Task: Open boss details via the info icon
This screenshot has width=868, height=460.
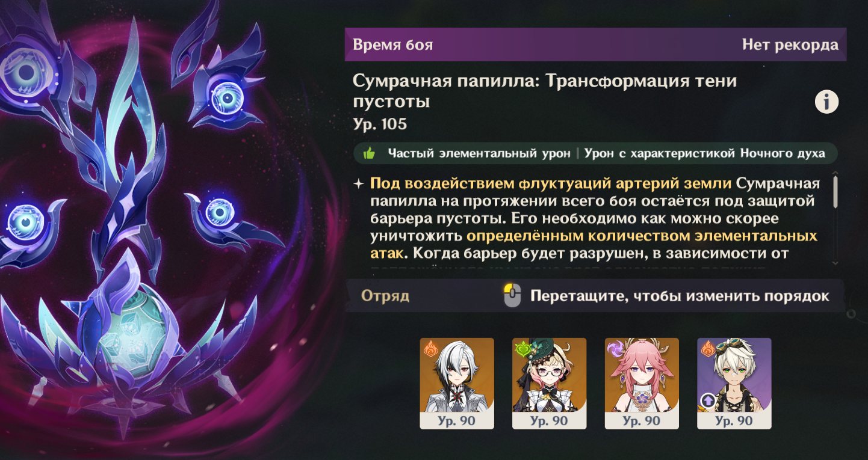Action: [826, 102]
